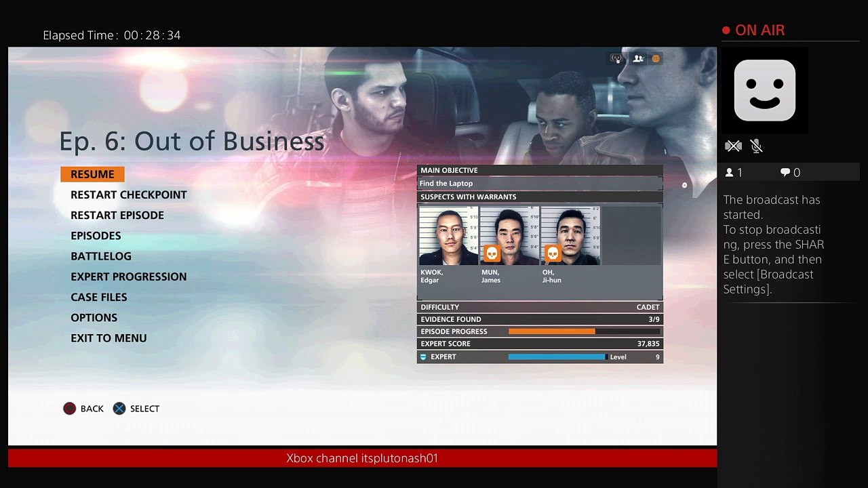The width and height of the screenshot is (868, 488).
Task: Click the 'Ep. 6: Out of Business' title
Action: tap(192, 141)
